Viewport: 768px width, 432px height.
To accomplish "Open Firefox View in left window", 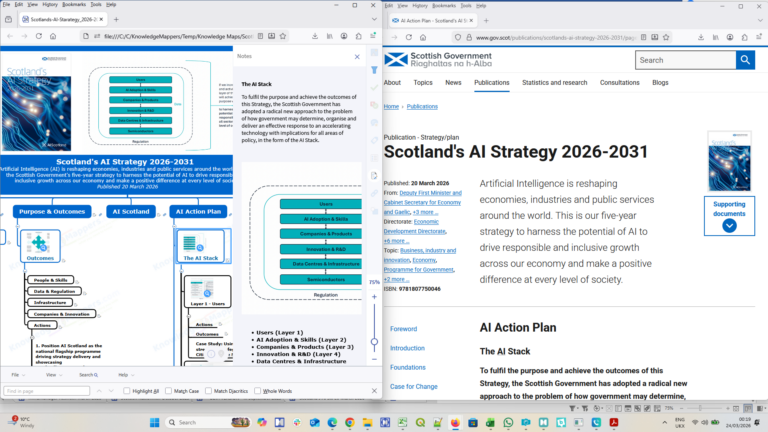I will [8, 20].
